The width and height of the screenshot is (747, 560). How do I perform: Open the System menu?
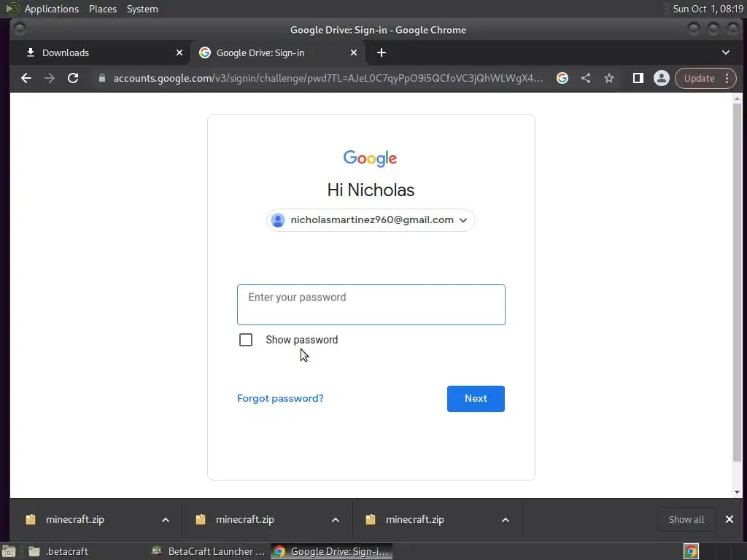(142, 9)
